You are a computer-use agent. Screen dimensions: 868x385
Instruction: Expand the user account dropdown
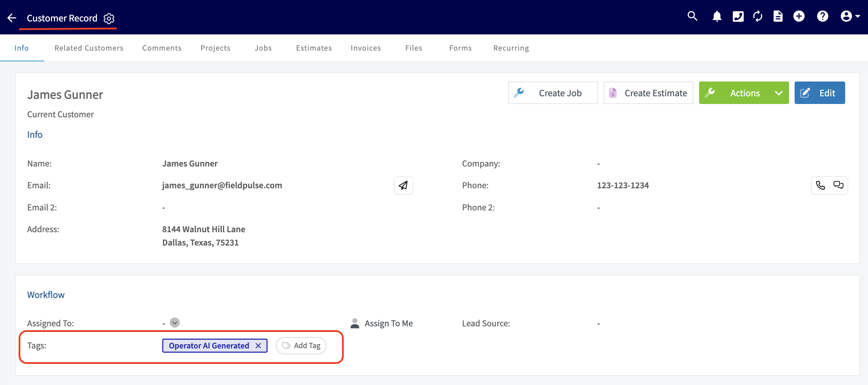pos(850,17)
